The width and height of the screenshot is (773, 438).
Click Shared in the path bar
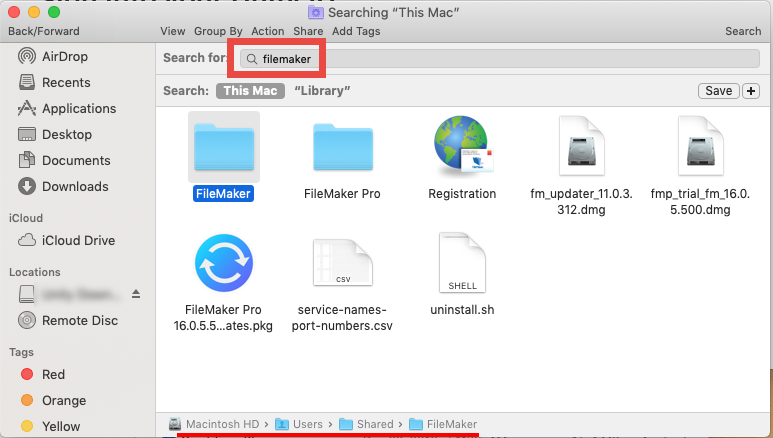pos(367,424)
